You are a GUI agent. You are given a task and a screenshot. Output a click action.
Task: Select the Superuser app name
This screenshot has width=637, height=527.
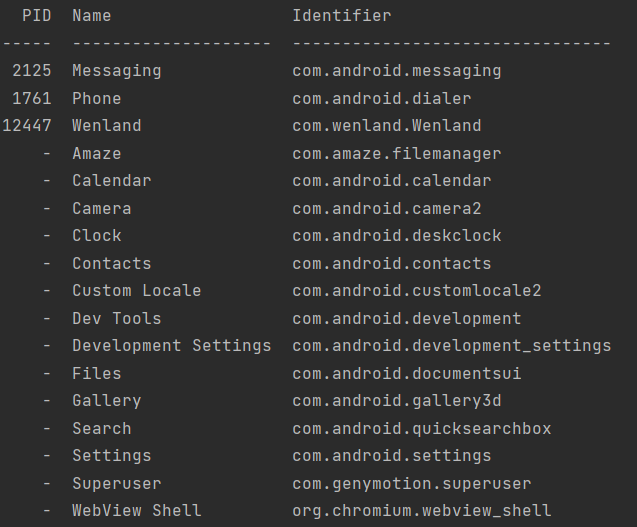(x=117, y=484)
